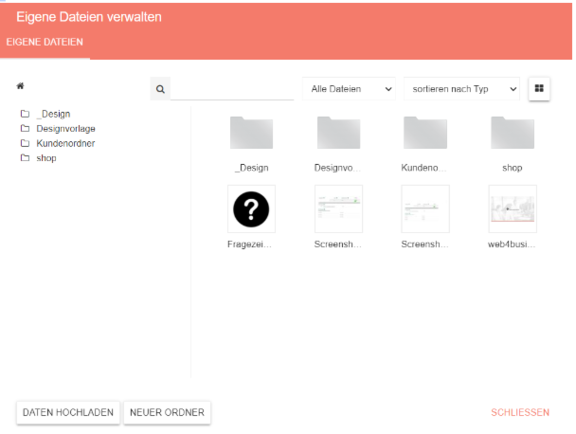Select shop label in folder tree
The height and width of the screenshot is (434, 576).
pyautogui.click(x=46, y=158)
